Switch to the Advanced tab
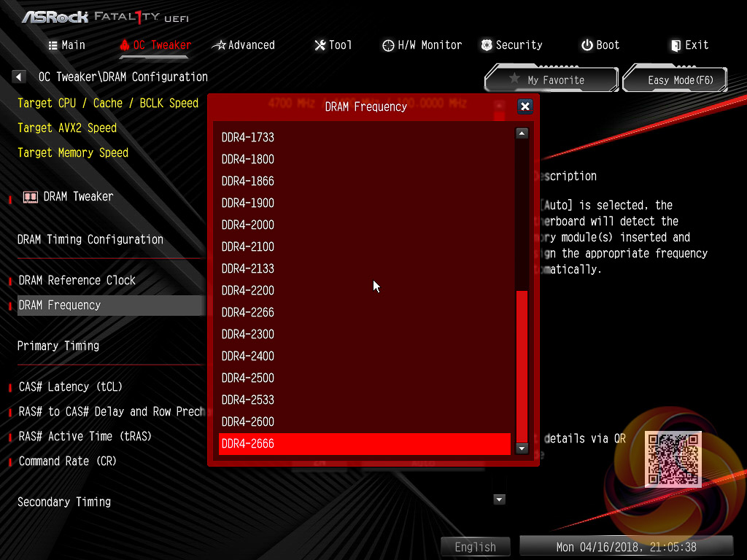The image size is (747, 560). [244, 45]
